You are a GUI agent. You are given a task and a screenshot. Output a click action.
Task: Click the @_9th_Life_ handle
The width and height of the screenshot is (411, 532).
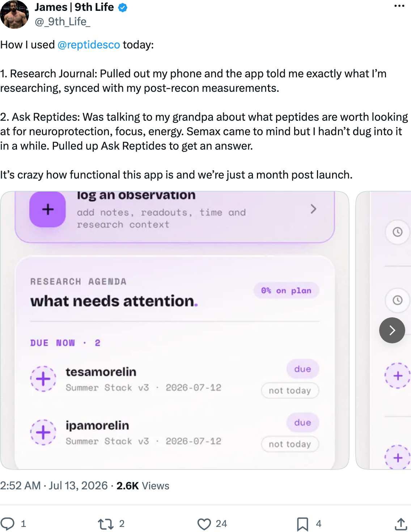tap(62, 22)
